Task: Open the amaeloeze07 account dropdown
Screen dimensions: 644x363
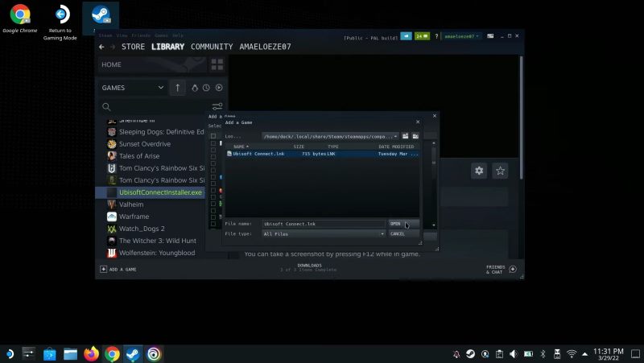Action: click(461, 36)
